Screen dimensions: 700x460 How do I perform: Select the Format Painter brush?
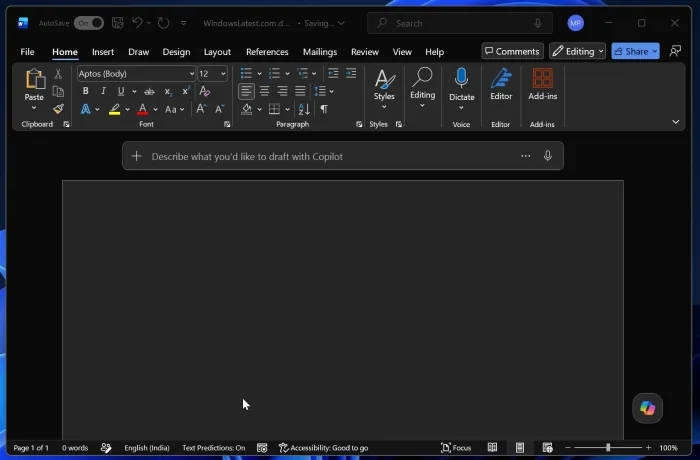pos(58,109)
